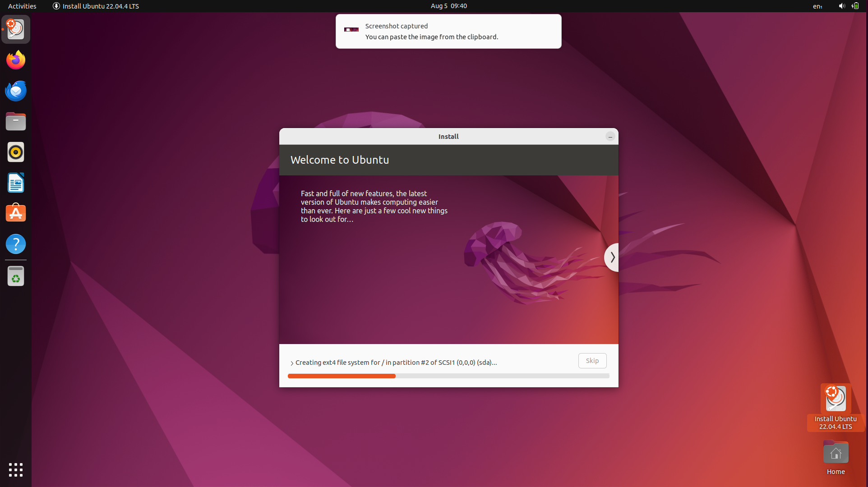
Task: Open Thunderbird Mail from the dock
Action: point(16,91)
